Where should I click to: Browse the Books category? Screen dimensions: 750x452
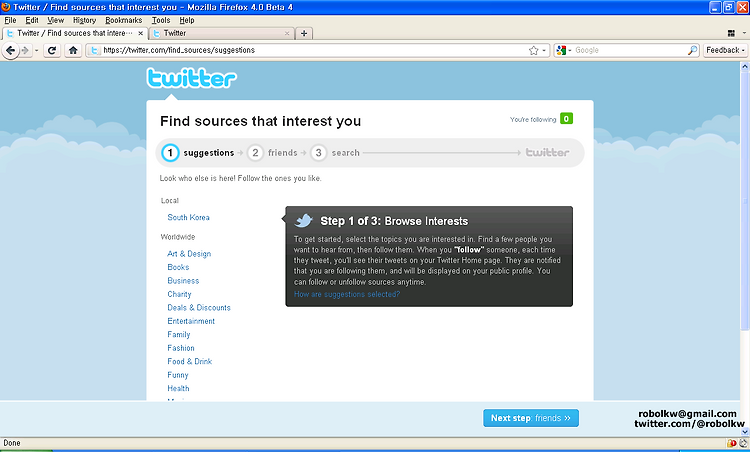point(178,267)
